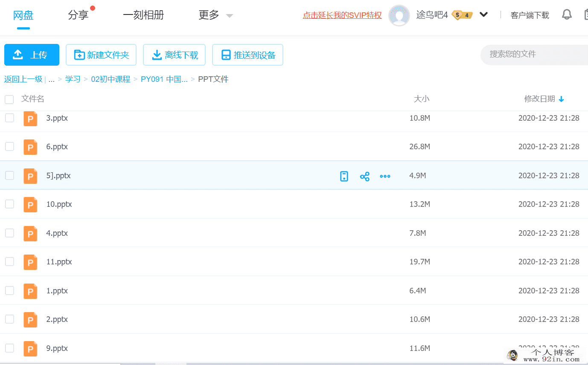
Task: Open file name 1.pptx
Action: tap(57, 291)
